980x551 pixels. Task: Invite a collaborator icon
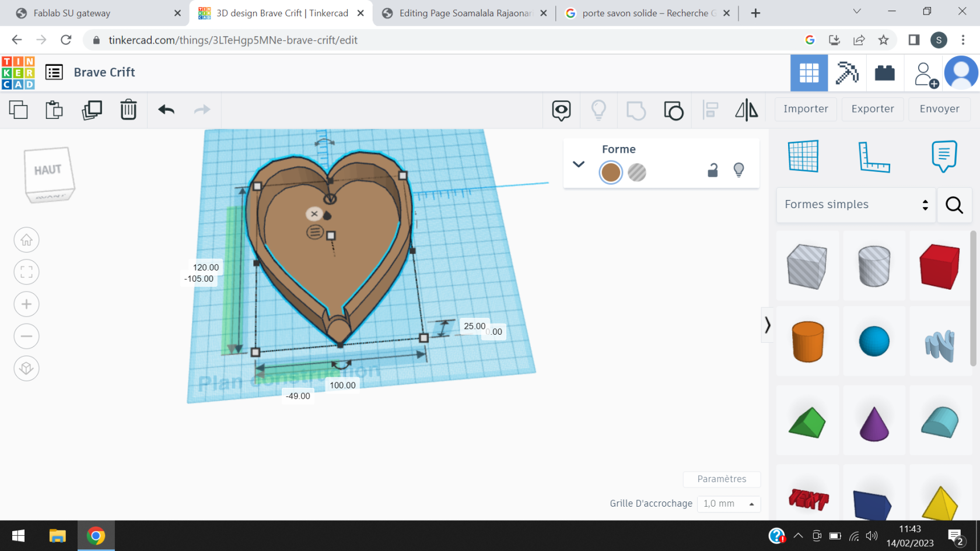[925, 74]
